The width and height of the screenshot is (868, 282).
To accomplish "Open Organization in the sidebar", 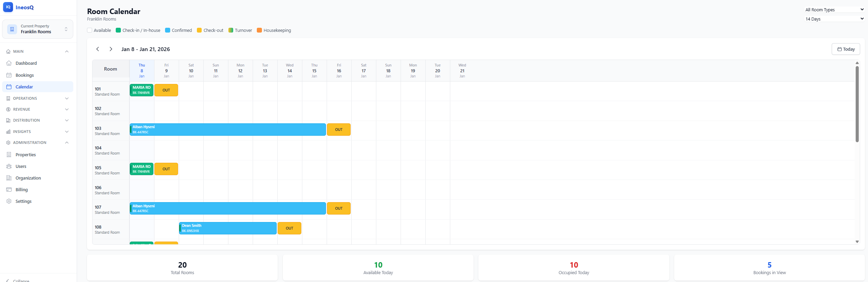I will pyautogui.click(x=38, y=178).
